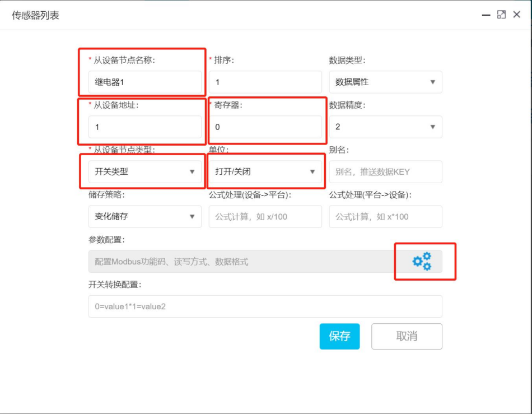Focus the 寄存器 input field

[x=265, y=127]
